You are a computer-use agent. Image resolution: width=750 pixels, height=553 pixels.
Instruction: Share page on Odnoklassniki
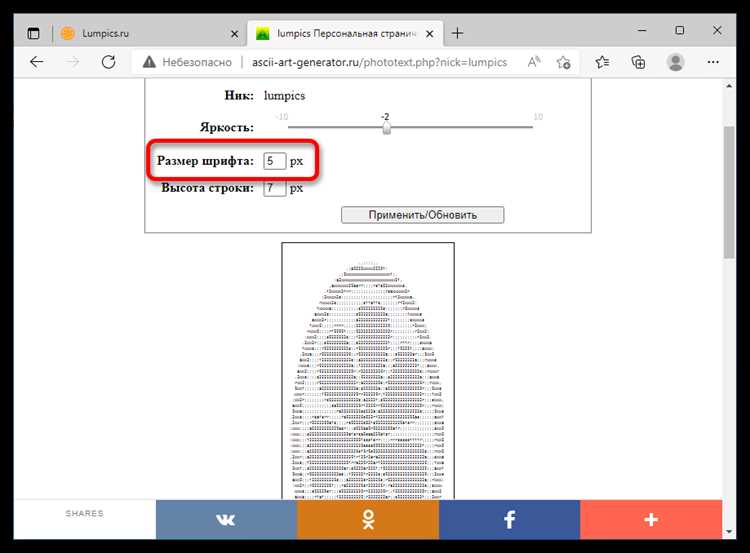click(x=367, y=520)
